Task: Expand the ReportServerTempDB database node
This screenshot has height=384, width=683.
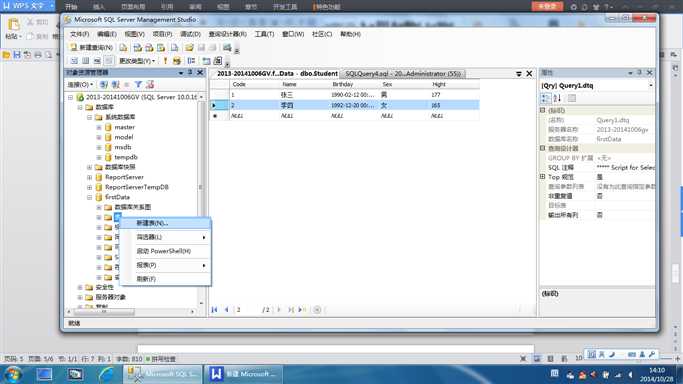Action: coord(89,187)
